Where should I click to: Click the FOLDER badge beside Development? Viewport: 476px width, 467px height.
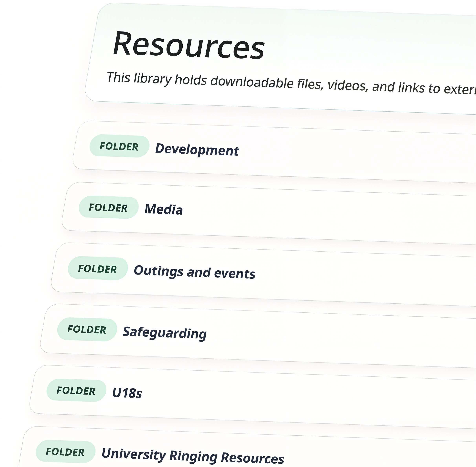pyautogui.click(x=119, y=146)
